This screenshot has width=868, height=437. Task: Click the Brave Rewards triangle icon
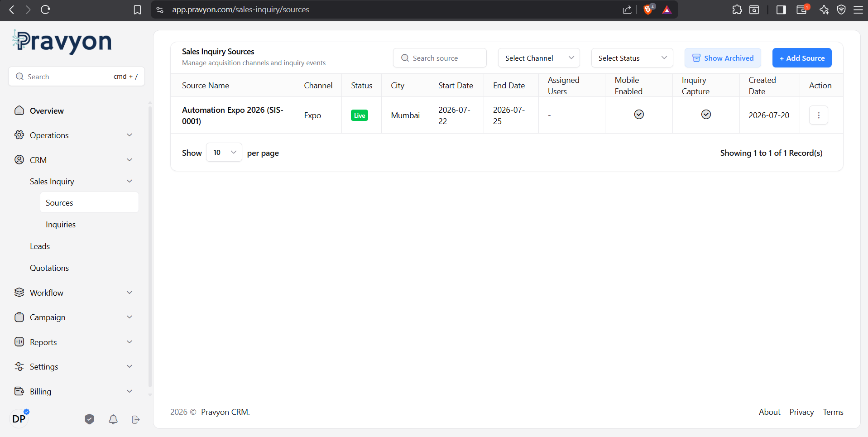[667, 10]
